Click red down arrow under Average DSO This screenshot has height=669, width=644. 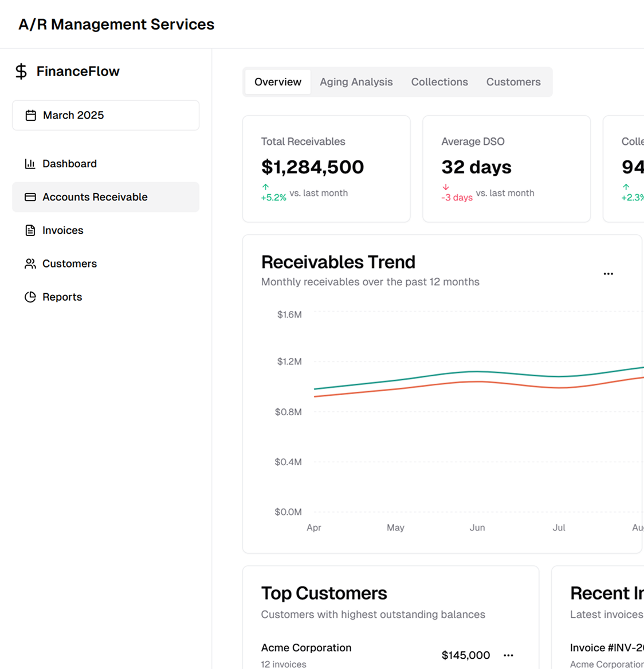coord(446,187)
